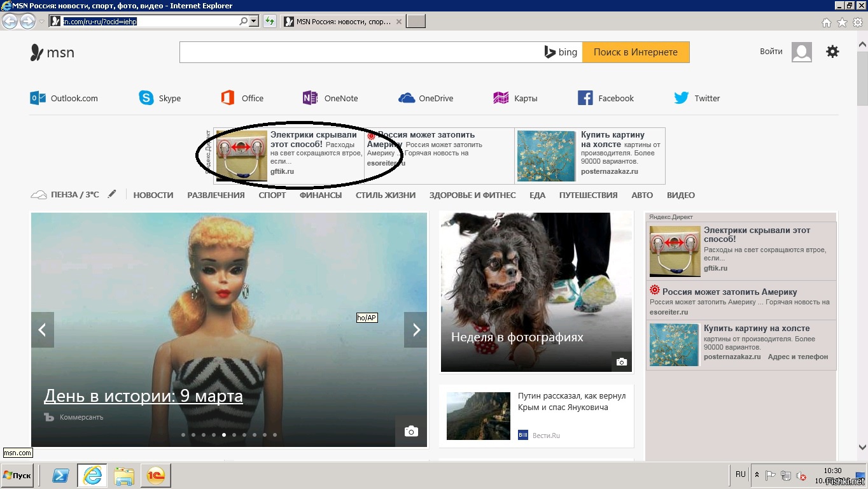The image size is (868, 489).
Task: Open a new tab
Action: 416,22
